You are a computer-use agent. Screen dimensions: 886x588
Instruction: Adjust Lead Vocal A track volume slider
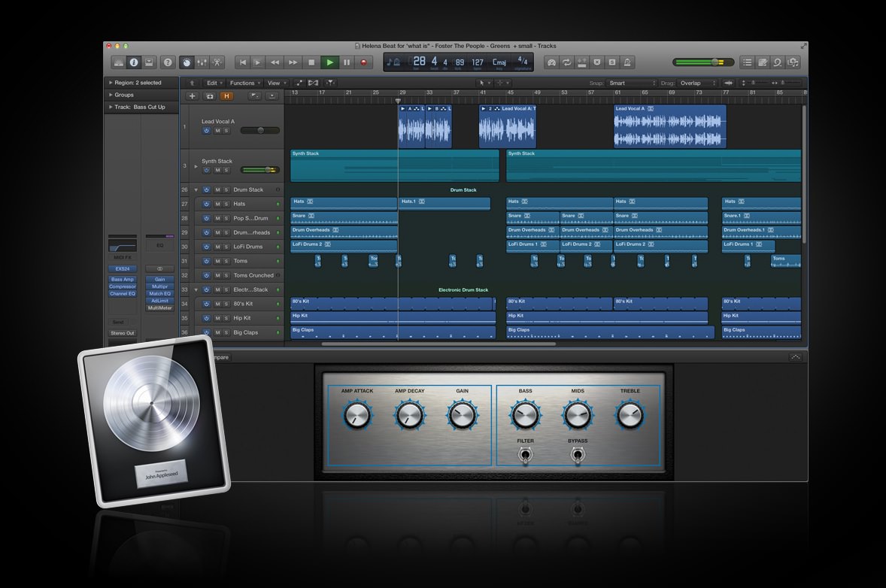tap(260, 131)
